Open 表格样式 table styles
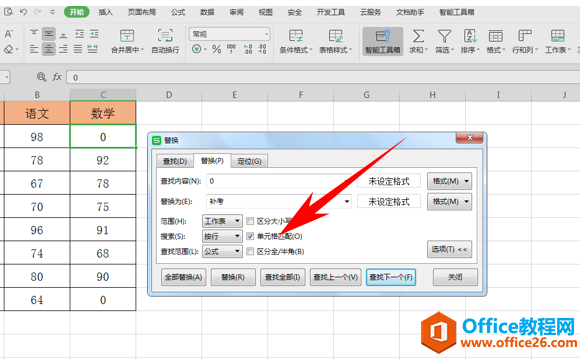Image resolution: width=584 pixels, height=360 pixels. coord(335,41)
